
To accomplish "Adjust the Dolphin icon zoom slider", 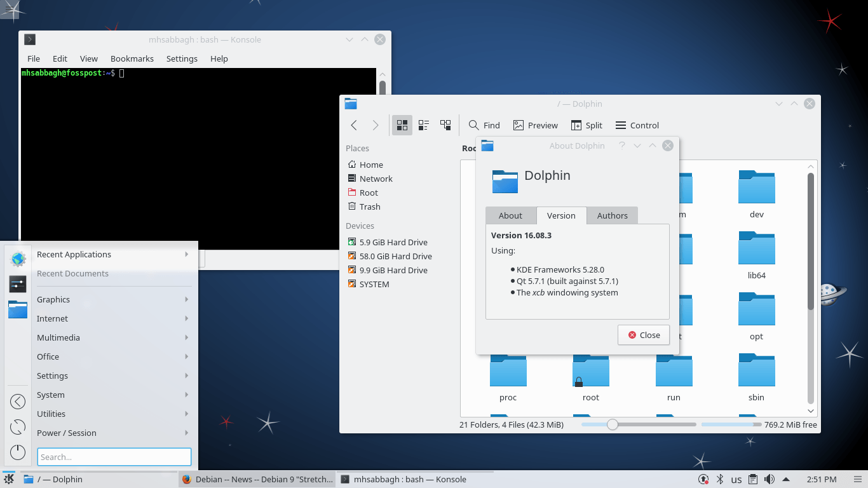I will 639,424.
